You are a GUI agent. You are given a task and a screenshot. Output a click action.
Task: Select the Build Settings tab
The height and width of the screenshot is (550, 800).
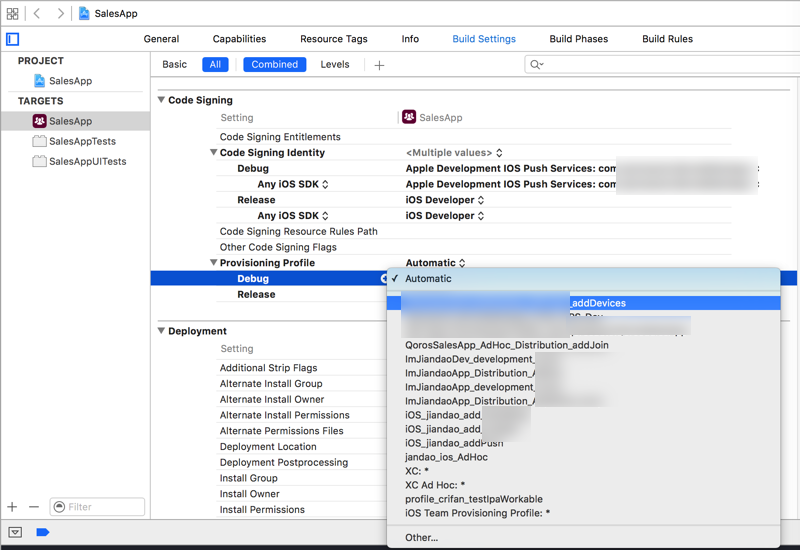(x=484, y=39)
